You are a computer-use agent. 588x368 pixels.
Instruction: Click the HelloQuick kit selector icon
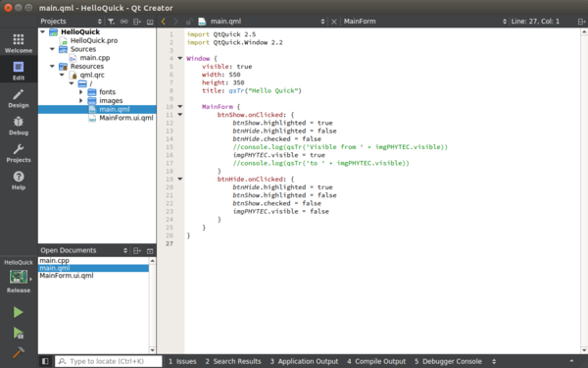coord(19,277)
